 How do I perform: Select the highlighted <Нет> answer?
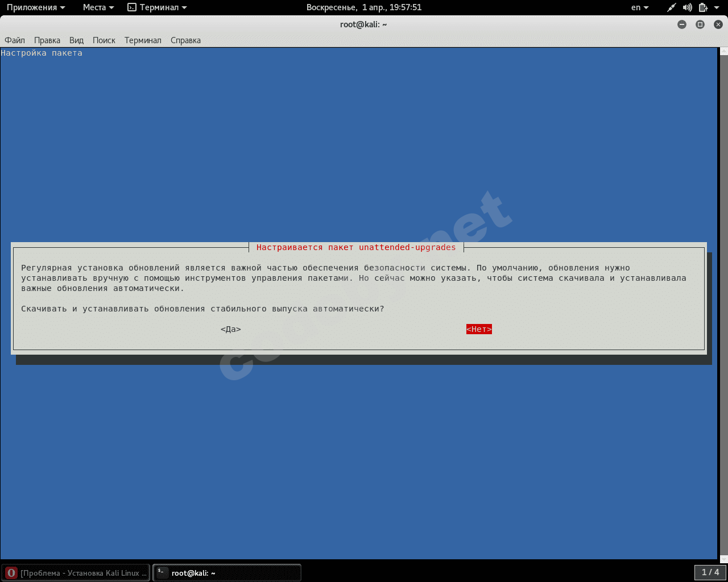pyautogui.click(x=479, y=329)
